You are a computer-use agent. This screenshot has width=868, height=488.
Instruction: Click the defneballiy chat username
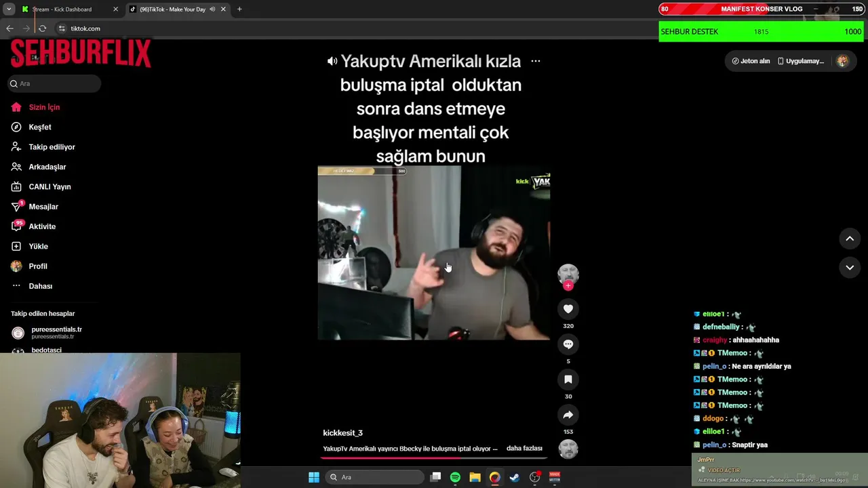[721, 327]
